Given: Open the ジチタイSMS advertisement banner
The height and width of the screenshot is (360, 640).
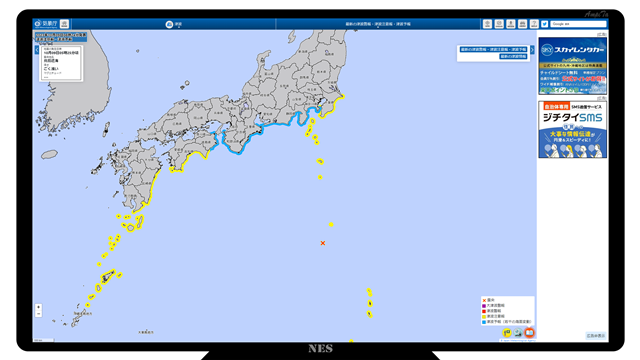Looking at the screenshot, I should (573, 130).
